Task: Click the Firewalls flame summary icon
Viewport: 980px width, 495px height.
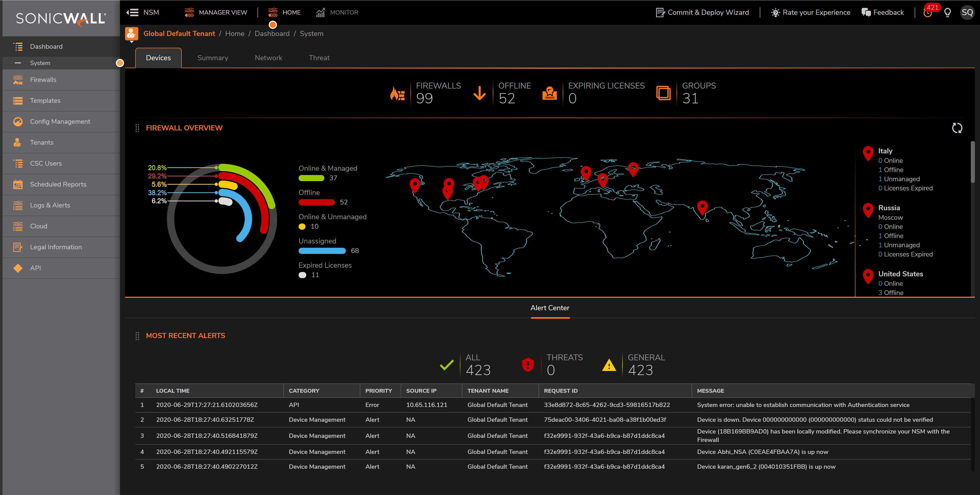Action: 397,93
